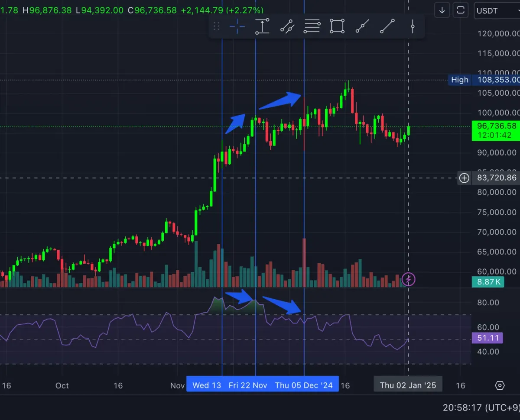Click the Fri 22 Nov date label
520x420 pixels.
[248, 385]
